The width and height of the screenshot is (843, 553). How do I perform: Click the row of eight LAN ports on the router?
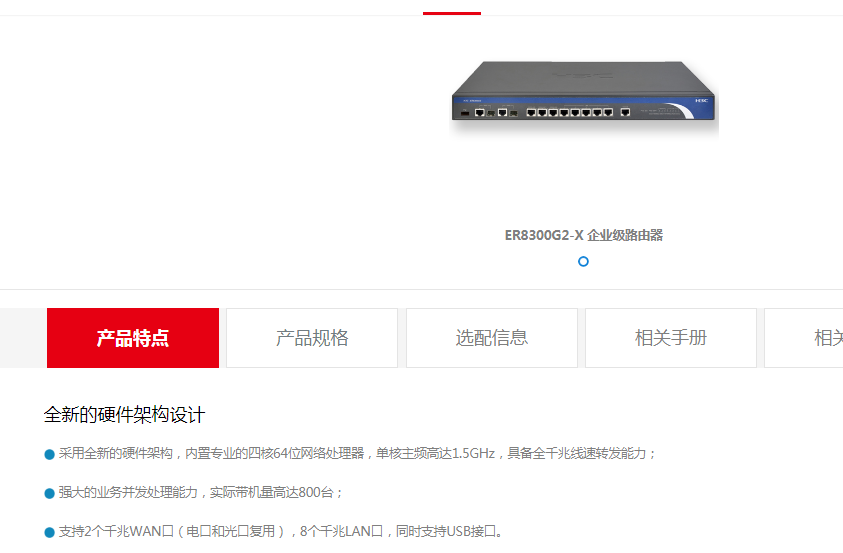click(x=569, y=112)
